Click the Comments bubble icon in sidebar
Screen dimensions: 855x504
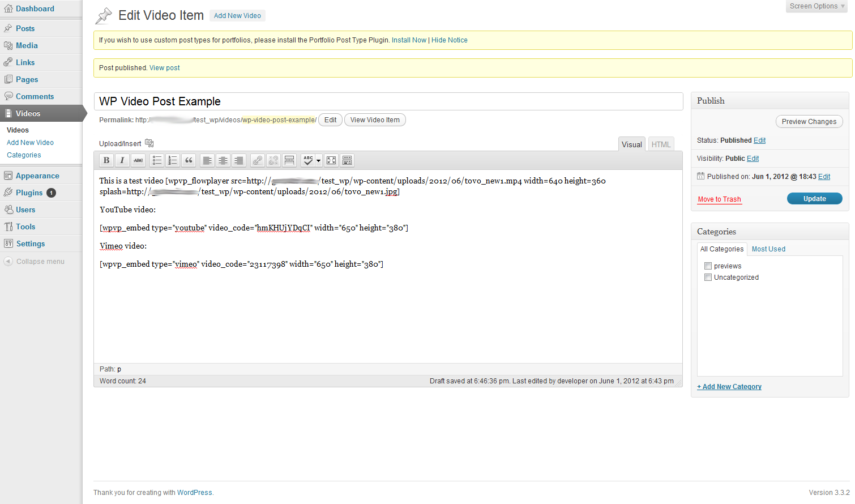8,96
